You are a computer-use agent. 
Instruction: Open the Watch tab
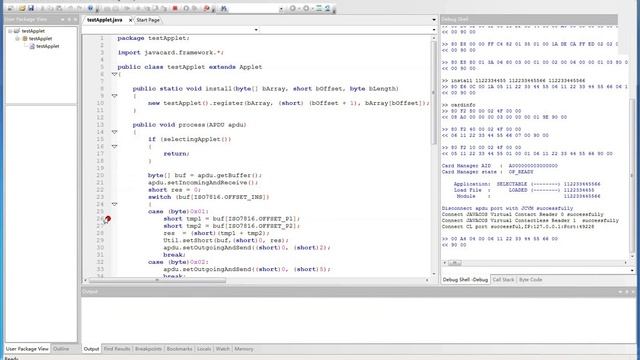[x=223, y=349]
